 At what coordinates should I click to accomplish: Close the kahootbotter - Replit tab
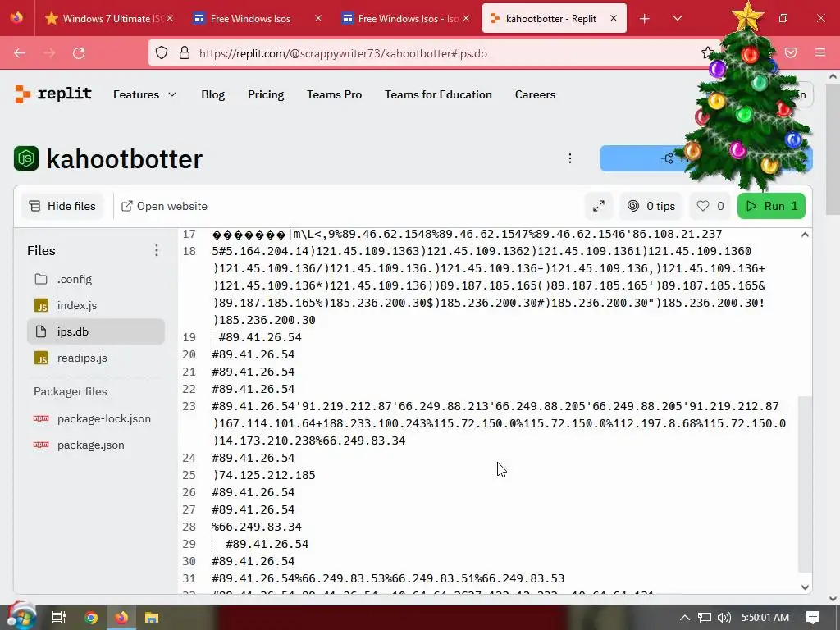pos(614,18)
